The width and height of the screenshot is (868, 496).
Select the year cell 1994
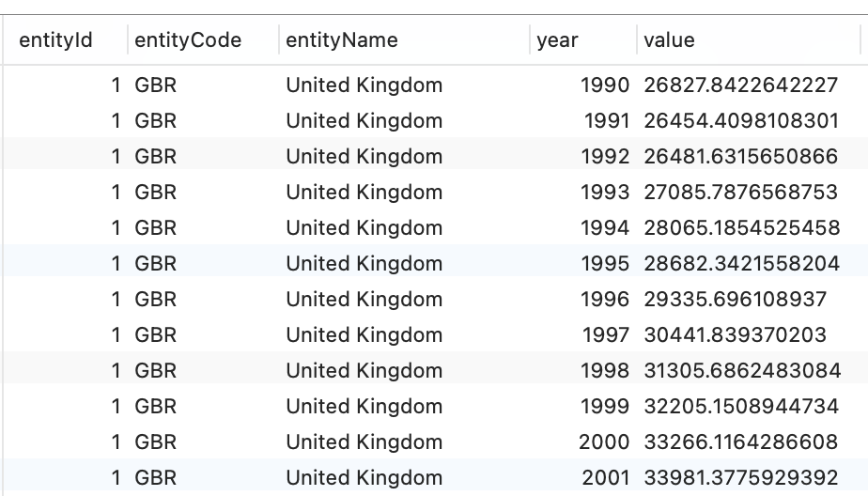pos(605,228)
